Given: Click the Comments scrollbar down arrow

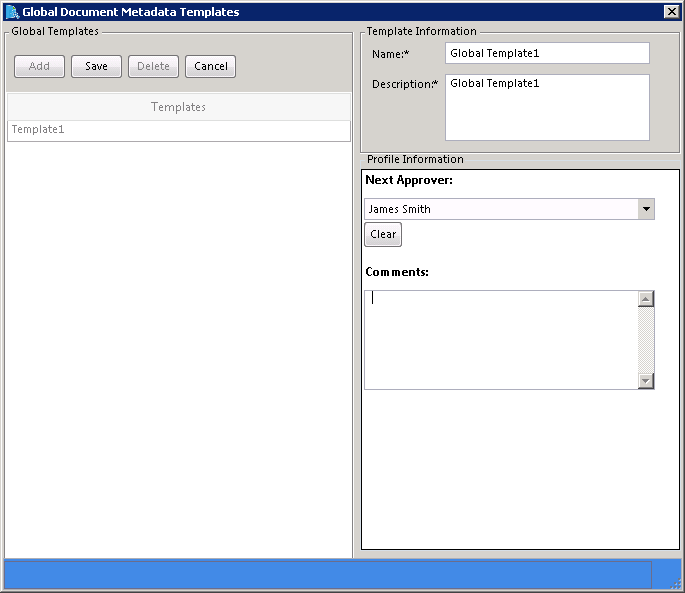Looking at the screenshot, I should coord(646,381).
